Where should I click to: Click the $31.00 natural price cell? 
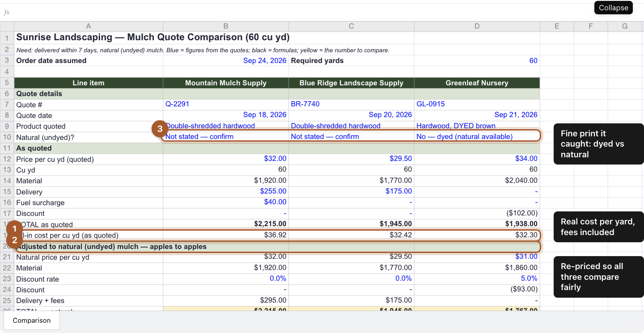pyautogui.click(x=477, y=257)
